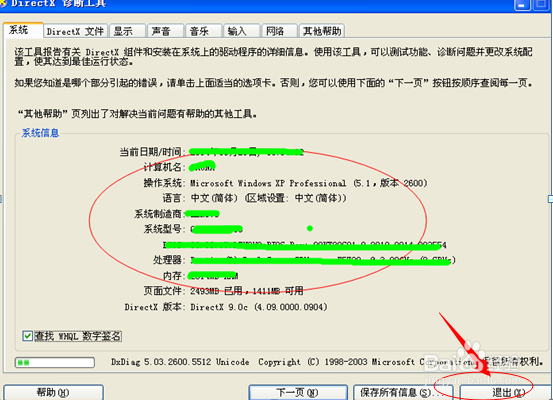
Task: Click the 退出(X) button
Action: pyautogui.click(x=505, y=392)
